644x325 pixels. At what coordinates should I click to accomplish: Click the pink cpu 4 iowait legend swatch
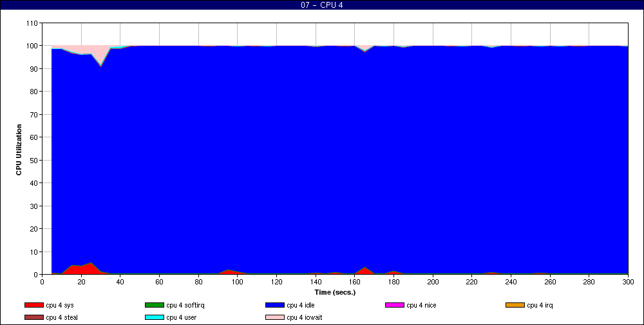275,318
